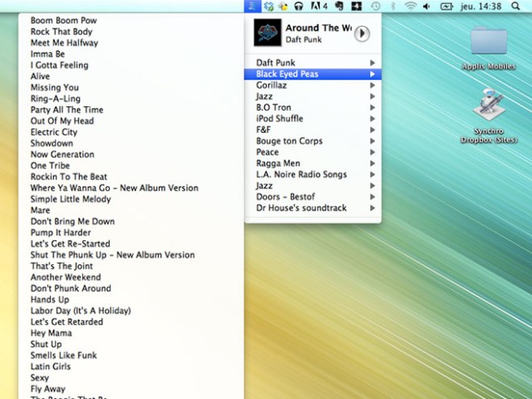Screen dimensions: 532x399
Task: Click the play button next to Around The World
Action: click(362, 33)
